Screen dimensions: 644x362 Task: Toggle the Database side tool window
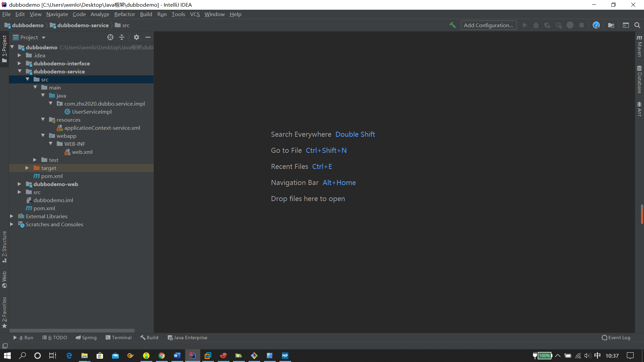639,80
